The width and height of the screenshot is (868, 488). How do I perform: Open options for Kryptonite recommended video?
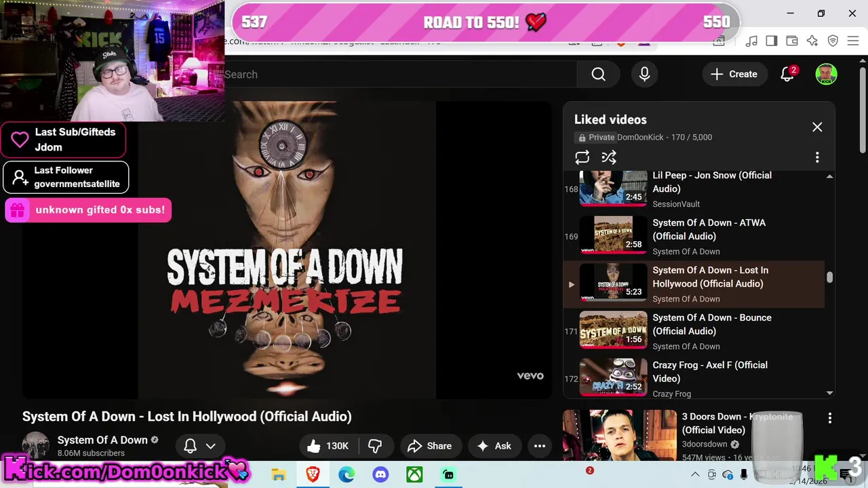(830, 418)
